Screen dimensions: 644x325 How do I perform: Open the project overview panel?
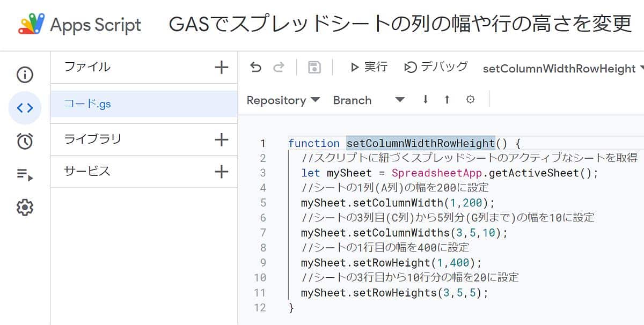point(25,75)
